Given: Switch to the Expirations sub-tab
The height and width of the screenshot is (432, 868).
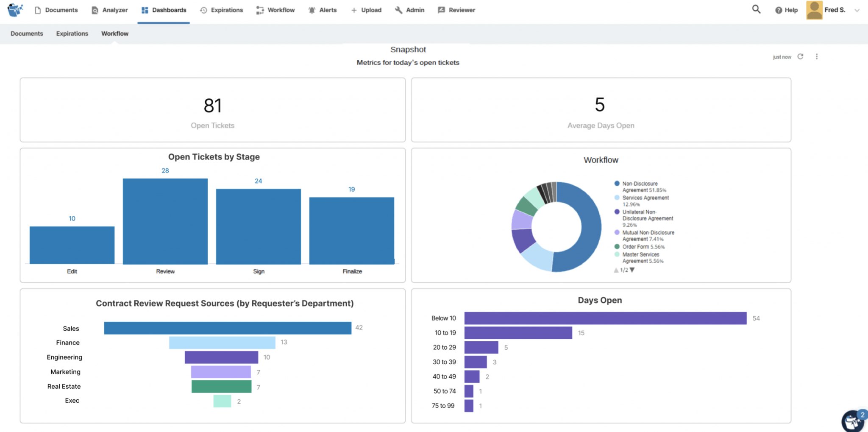Looking at the screenshot, I should coord(72,33).
